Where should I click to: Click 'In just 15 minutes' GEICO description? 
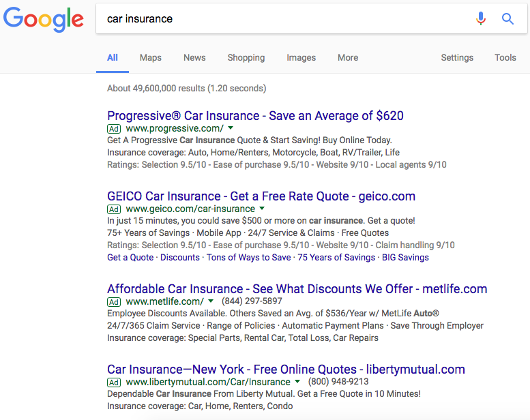(261, 221)
